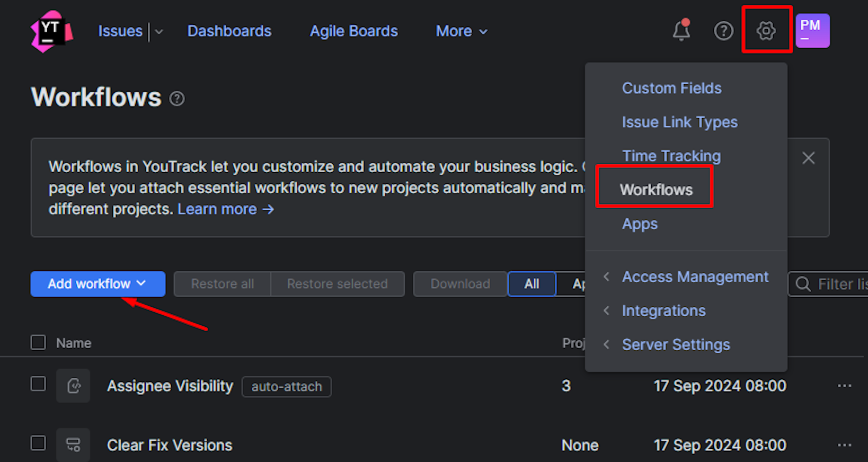Open Apps from the settings menu

(x=640, y=224)
